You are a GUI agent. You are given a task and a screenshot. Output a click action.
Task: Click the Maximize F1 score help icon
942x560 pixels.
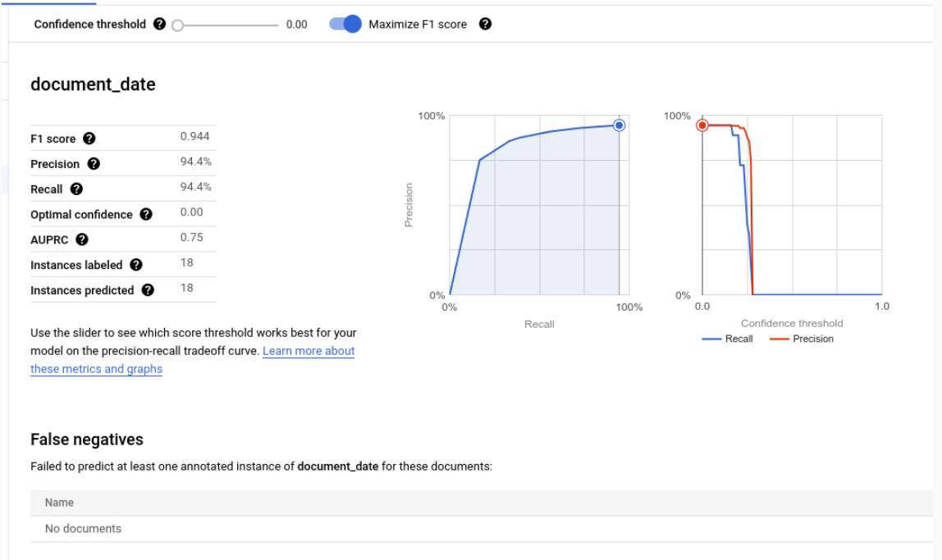click(x=485, y=24)
